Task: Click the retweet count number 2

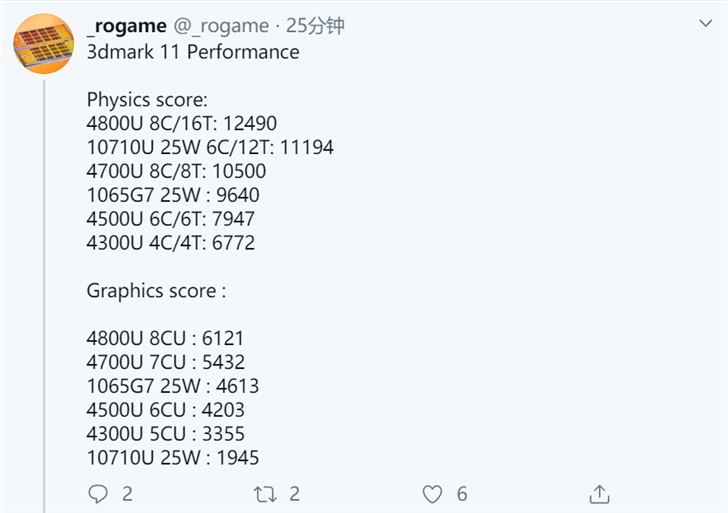Action: (x=294, y=493)
